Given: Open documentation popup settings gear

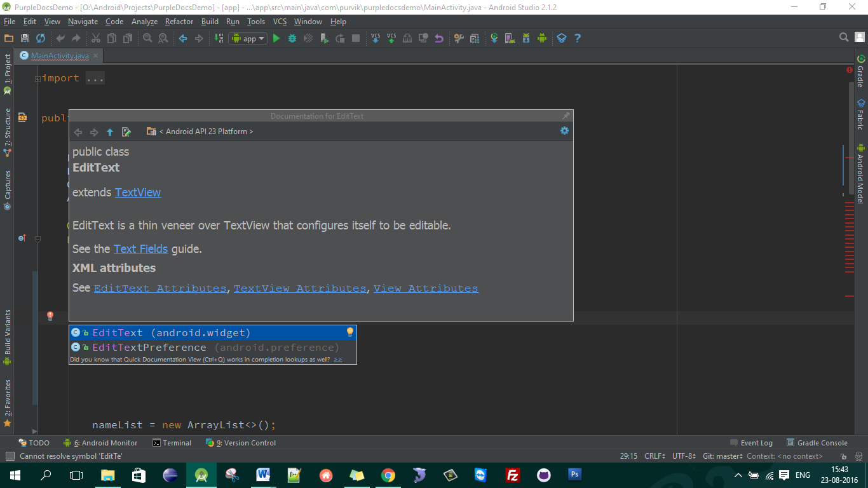Looking at the screenshot, I should click(x=564, y=131).
